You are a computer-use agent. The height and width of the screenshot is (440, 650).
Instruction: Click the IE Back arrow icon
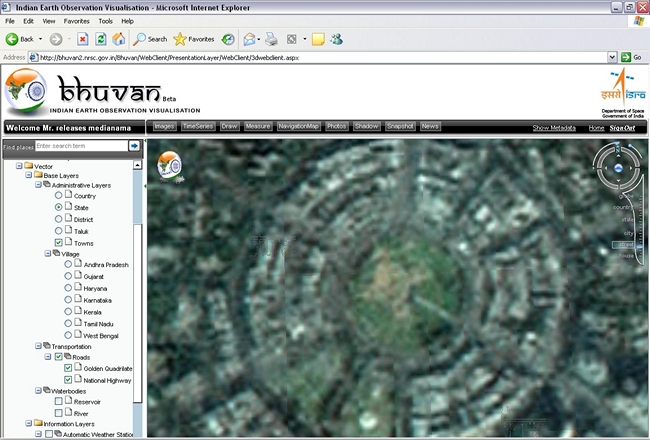(13, 39)
